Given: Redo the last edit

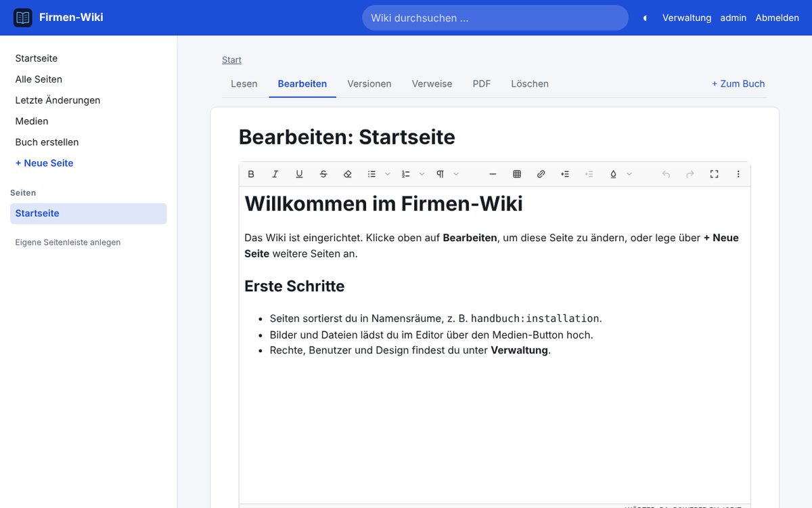Looking at the screenshot, I should click(x=690, y=174).
